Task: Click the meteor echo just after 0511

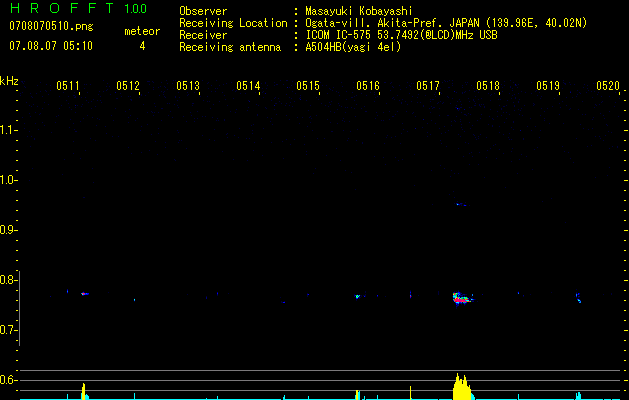Action: (x=85, y=294)
